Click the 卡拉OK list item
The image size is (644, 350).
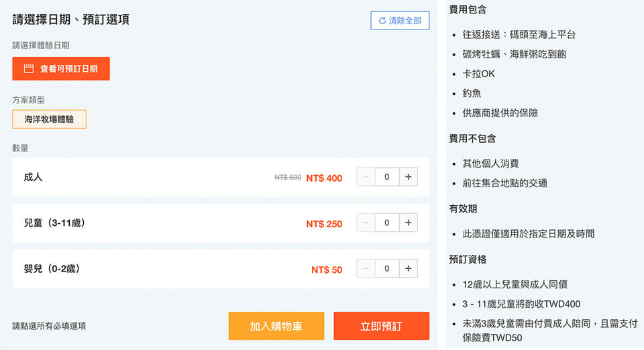click(x=478, y=74)
